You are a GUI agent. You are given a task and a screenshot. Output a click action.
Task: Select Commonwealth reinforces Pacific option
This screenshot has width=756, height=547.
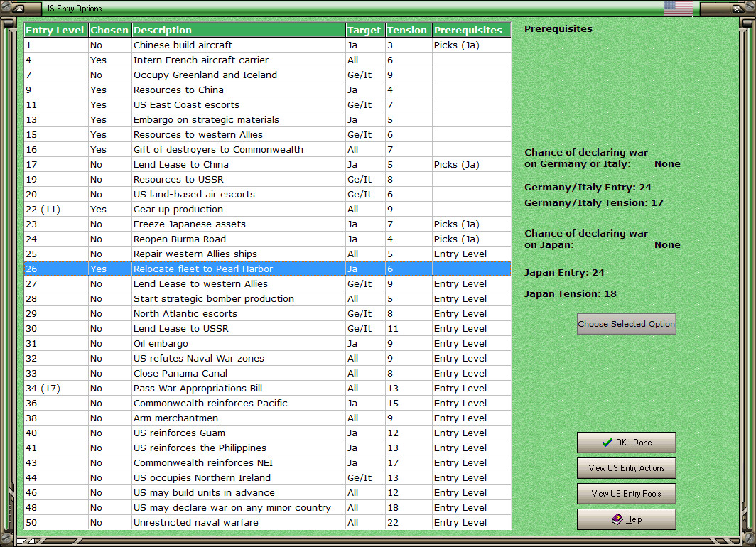tap(268, 404)
